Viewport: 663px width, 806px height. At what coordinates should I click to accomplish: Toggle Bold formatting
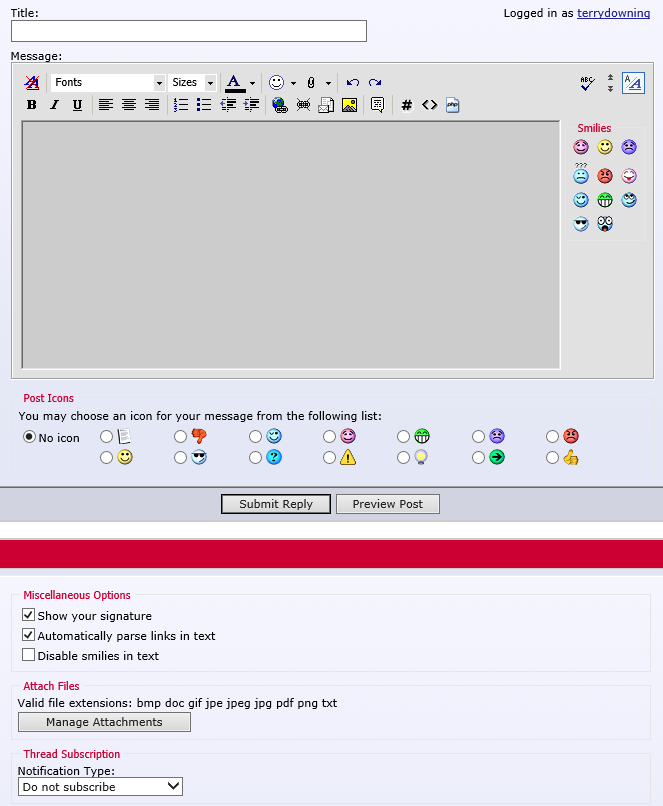(31, 105)
